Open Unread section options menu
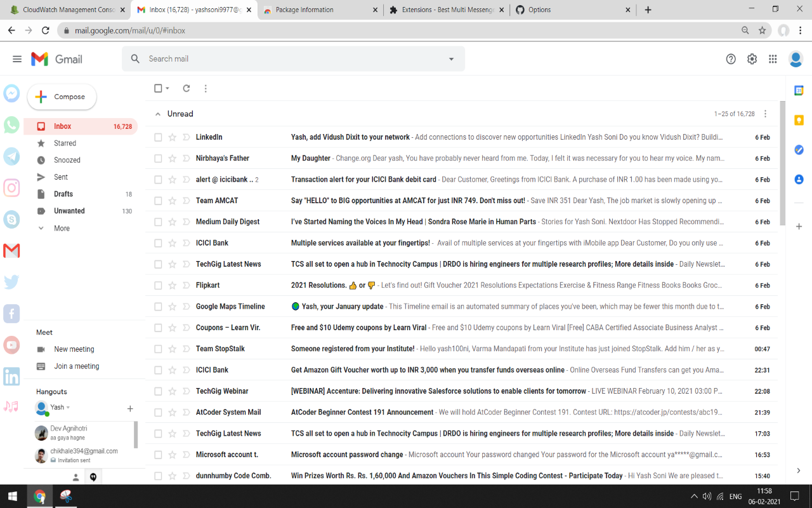 (x=765, y=114)
